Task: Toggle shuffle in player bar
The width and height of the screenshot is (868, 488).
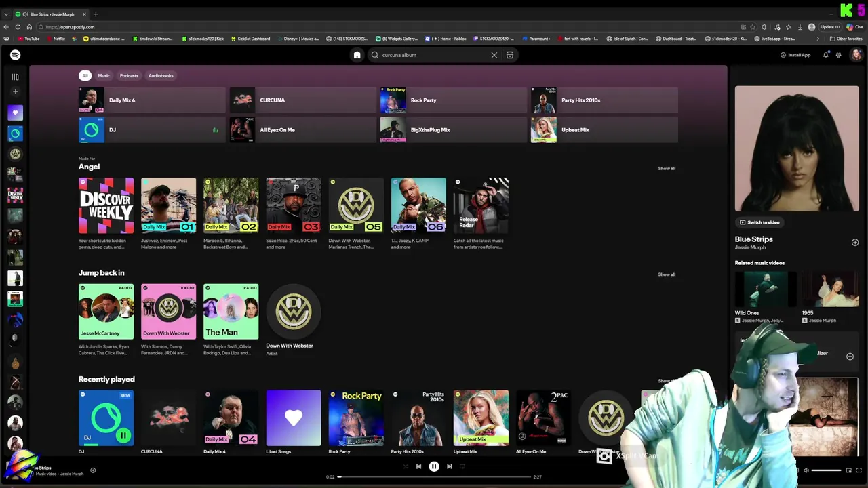Action: 406,466
